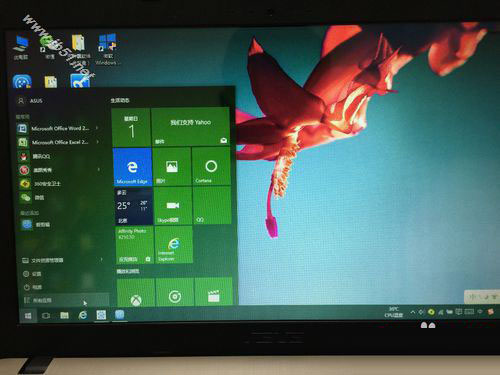Click the green 360 tray icon

pos(431,312)
